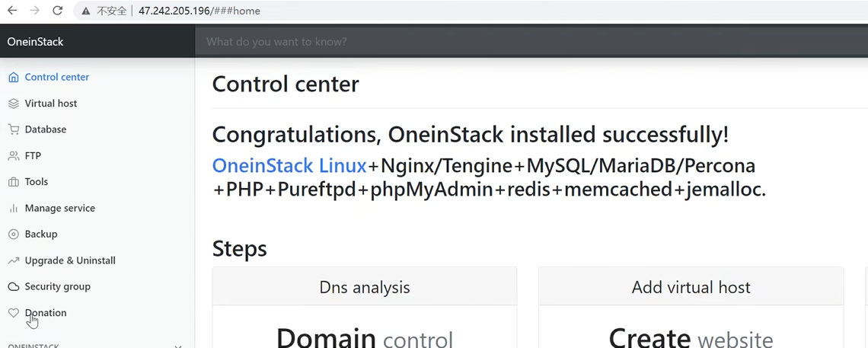Click the FTP users icon
Screen dimensions: 868x348
(x=13, y=156)
